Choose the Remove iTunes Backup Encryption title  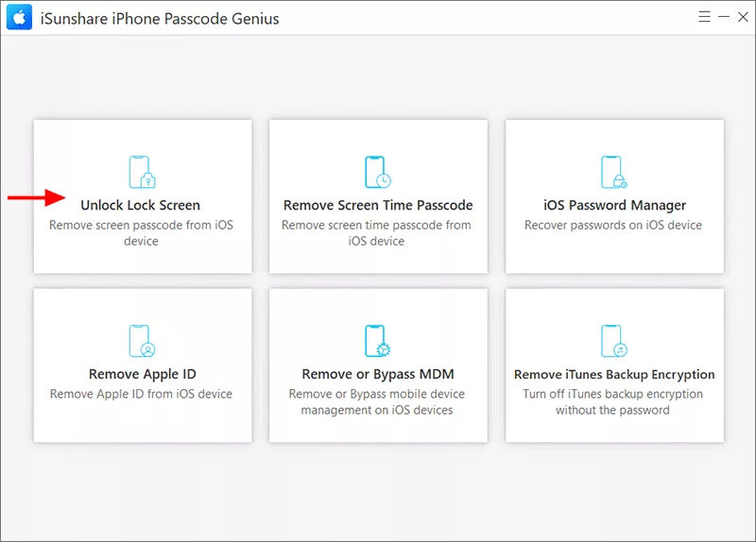[614, 374]
